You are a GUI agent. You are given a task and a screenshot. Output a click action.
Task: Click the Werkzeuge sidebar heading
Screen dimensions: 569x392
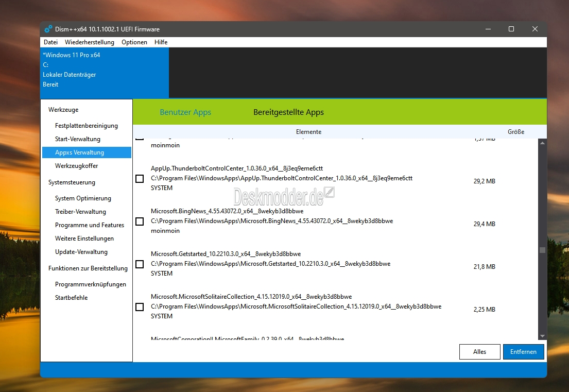[63, 110]
